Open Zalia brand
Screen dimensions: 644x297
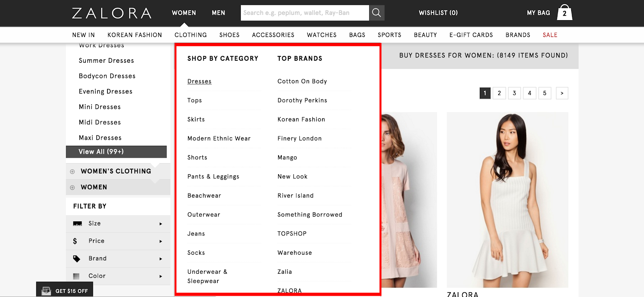point(285,272)
